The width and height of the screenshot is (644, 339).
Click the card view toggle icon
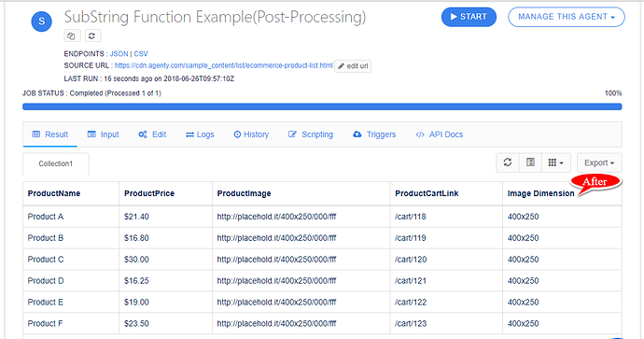(x=531, y=162)
